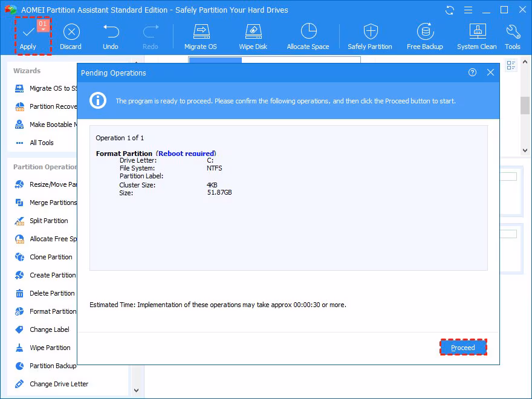Select the Change Drive Letter operation
The height and width of the screenshot is (399, 532).
point(51,384)
